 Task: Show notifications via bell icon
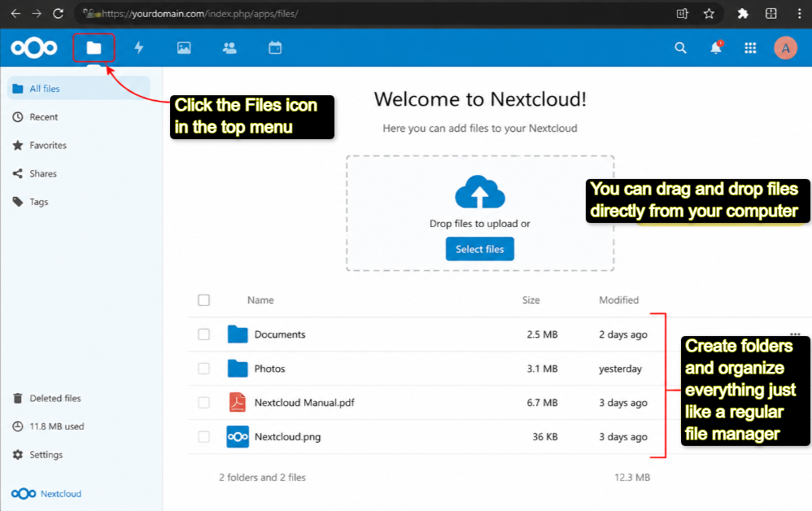click(716, 48)
